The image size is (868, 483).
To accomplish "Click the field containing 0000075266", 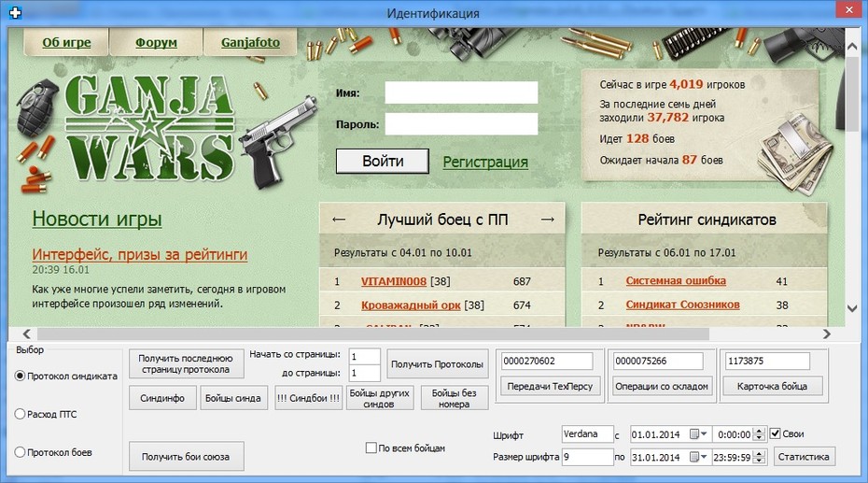I will [658, 362].
